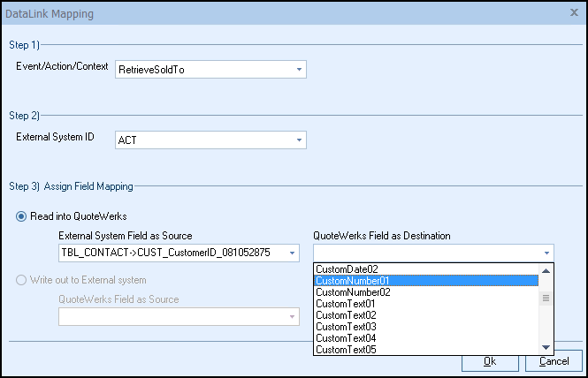This screenshot has width=588, height=378.
Task: Click the Ok button
Action: point(490,361)
